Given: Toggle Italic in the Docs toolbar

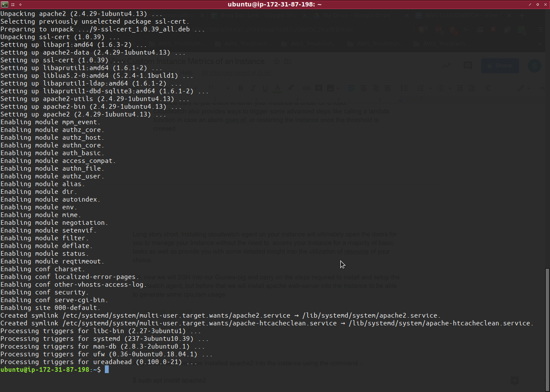Looking at the screenshot, I should (x=253, y=88).
